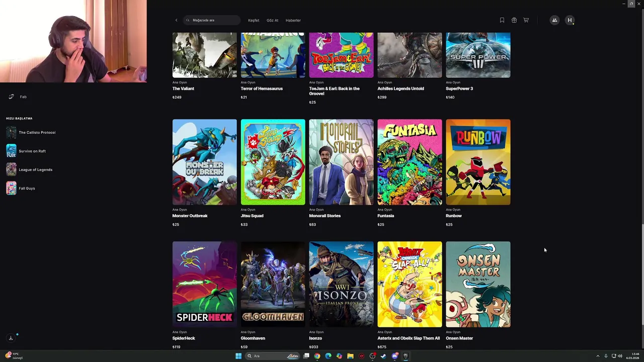Click the Gloomhaven title text
The image size is (644, 362).
(x=253, y=338)
